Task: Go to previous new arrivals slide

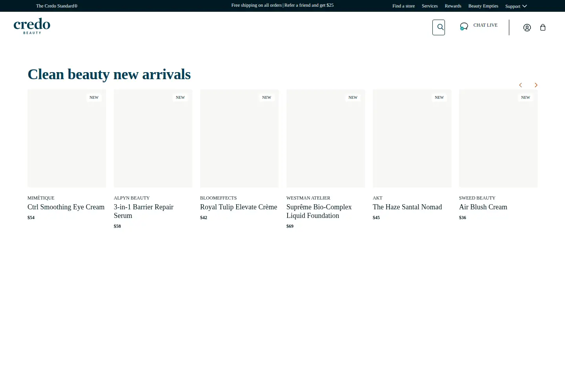Action: (520, 85)
